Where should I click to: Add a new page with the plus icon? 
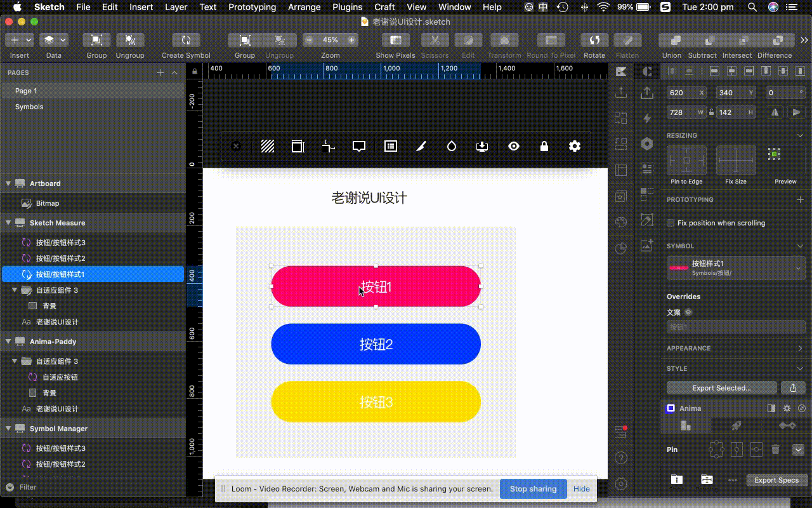click(x=160, y=73)
